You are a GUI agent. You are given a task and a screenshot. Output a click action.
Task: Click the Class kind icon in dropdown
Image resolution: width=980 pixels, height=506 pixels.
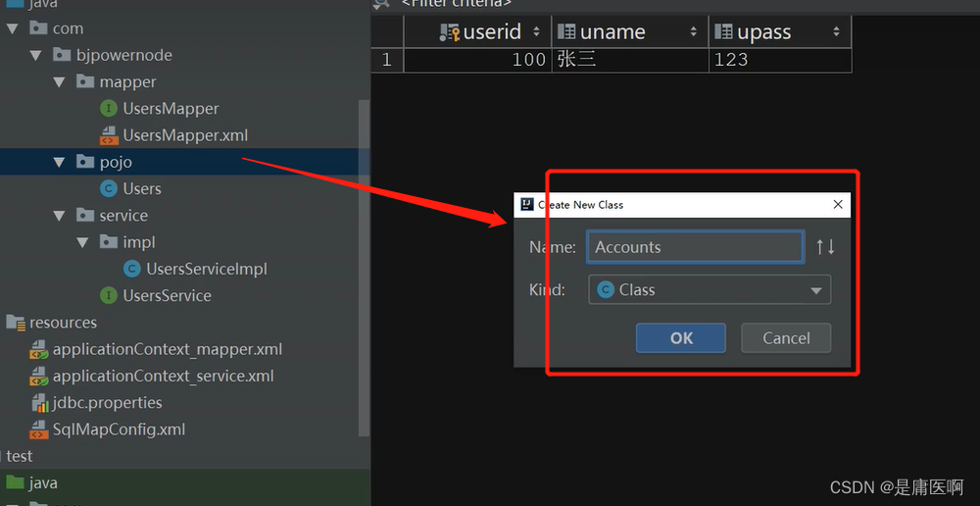click(x=605, y=289)
